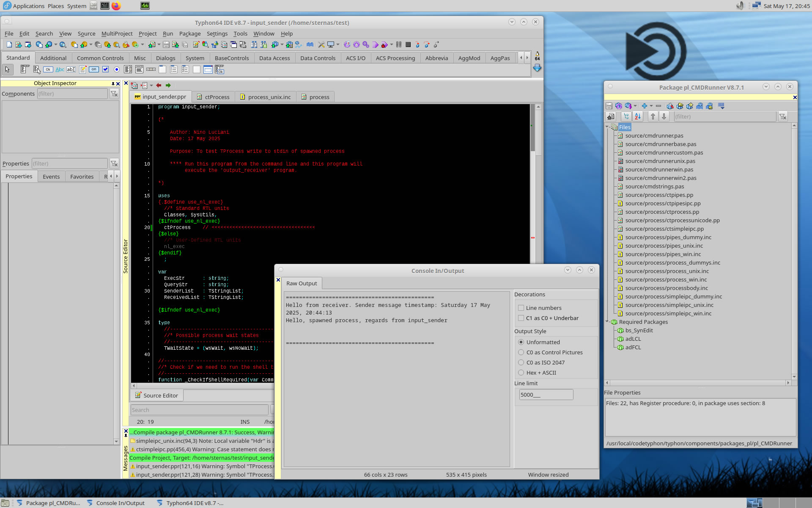Click the Pause program button in the IDE toolbar
812x508 pixels.
pyautogui.click(x=398, y=44)
